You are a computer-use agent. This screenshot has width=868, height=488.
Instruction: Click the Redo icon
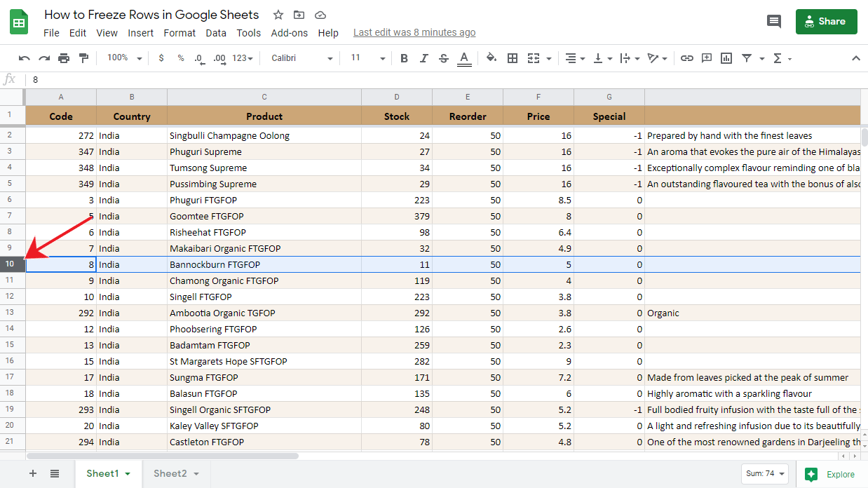pos(44,58)
